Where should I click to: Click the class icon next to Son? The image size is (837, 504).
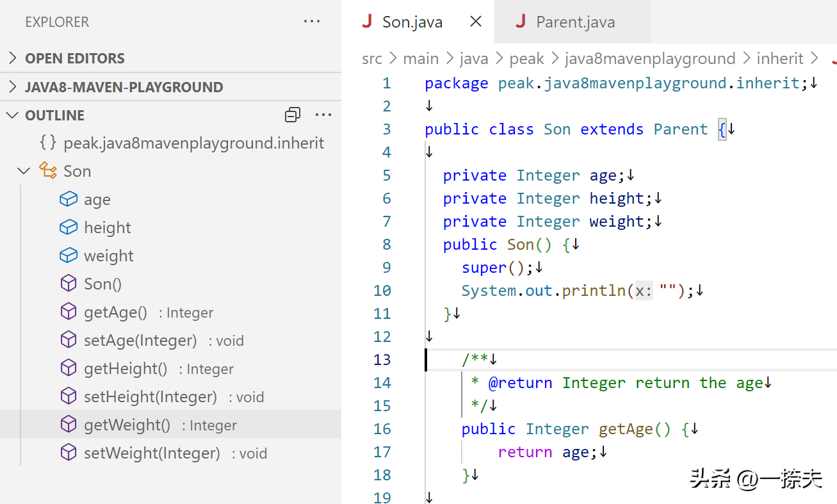pos(47,170)
